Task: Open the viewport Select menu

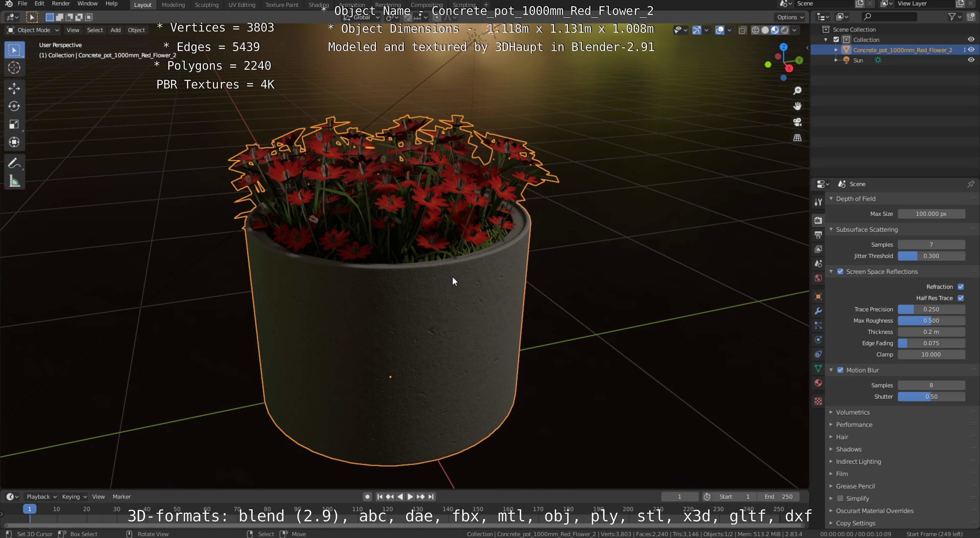Action: [x=95, y=30]
